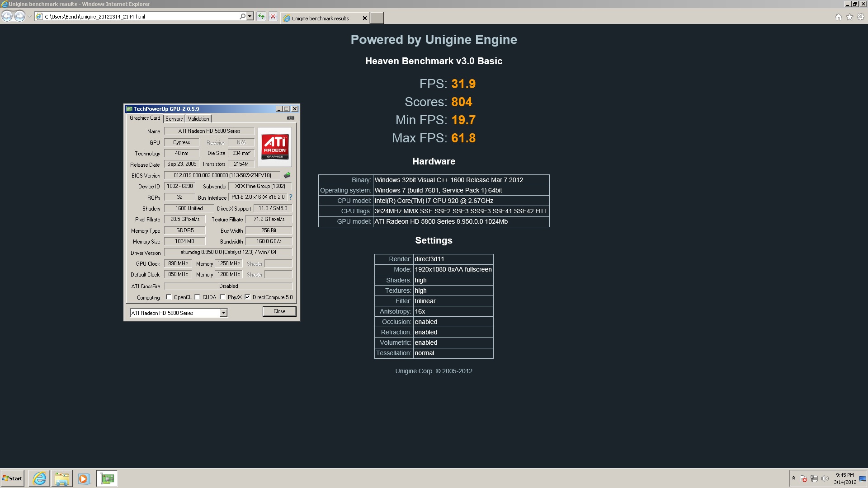Image resolution: width=868 pixels, height=488 pixels.
Task: Click the Driver Version field value
Action: 228,252
